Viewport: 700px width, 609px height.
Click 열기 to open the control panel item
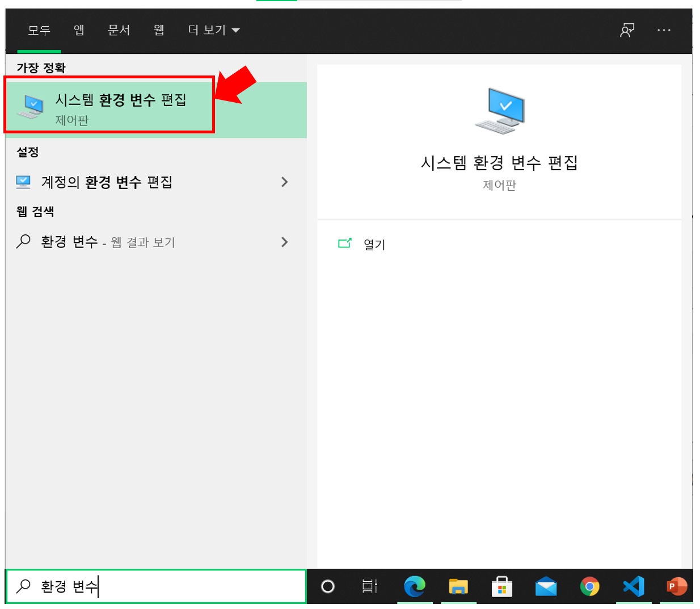pyautogui.click(x=374, y=245)
